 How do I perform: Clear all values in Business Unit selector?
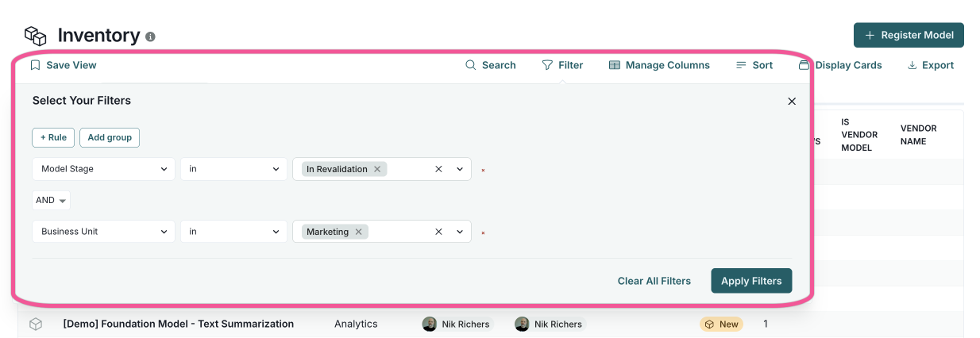[x=438, y=232]
